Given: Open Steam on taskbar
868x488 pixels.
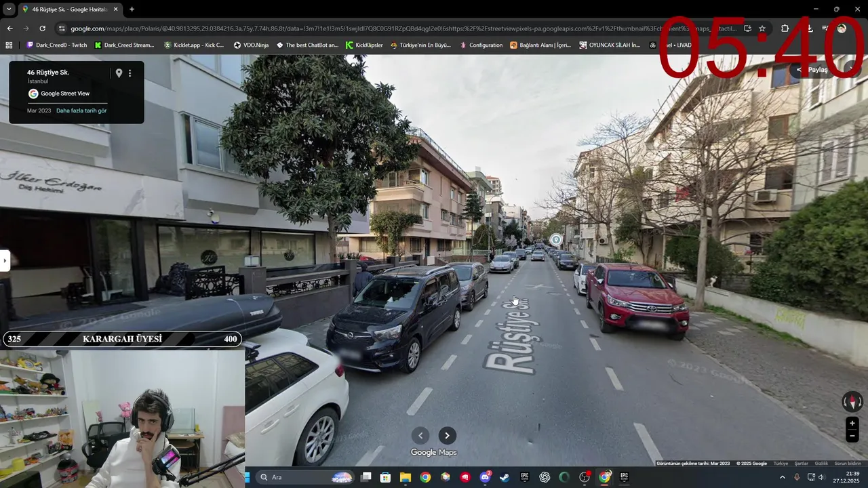Looking at the screenshot, I should coord(505,477).
